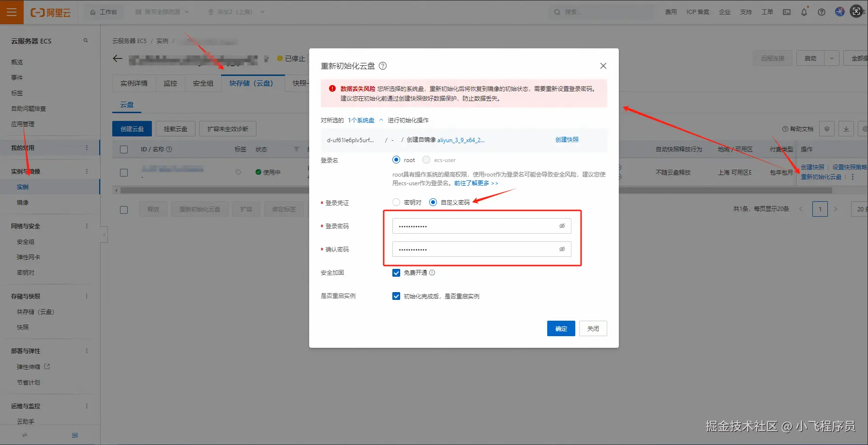The height and width of the screenshot is (445, 868).
Task: Click the 创建快照 link in the dialog
Action: tap(567, 140)
